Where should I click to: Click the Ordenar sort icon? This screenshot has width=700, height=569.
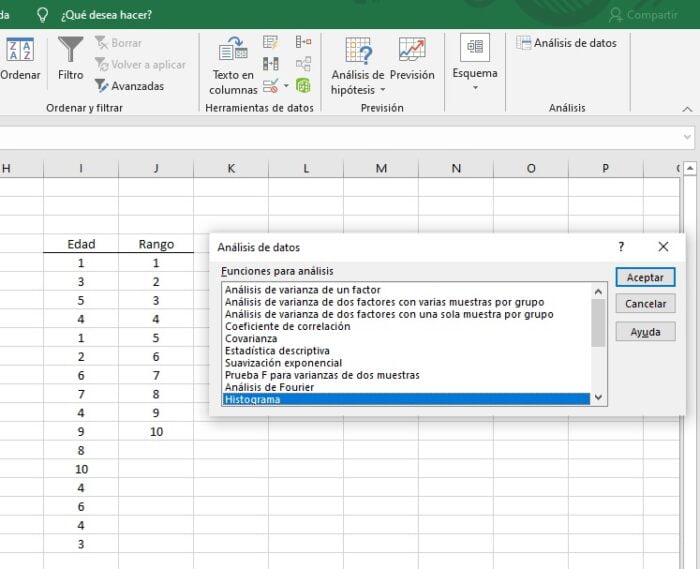tap(20, 49)
